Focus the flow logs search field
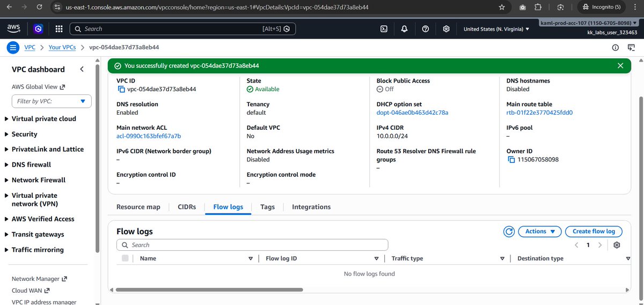 [x=252, y=245]
